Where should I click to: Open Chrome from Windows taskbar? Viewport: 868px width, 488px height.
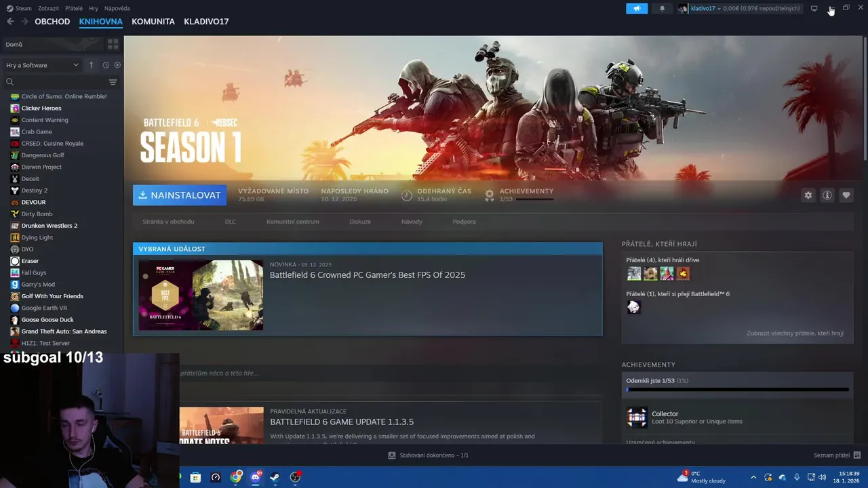point(235,477)
